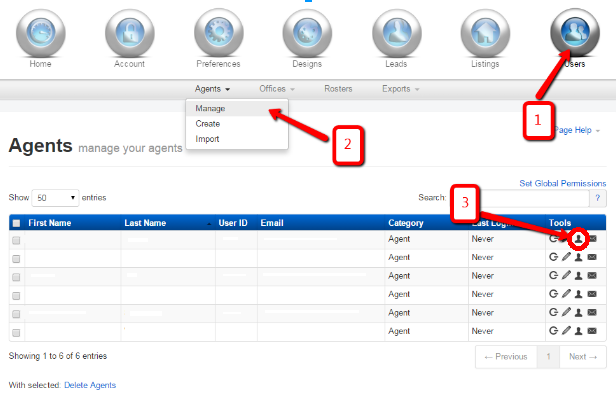616x420 pixels.
Task: Click the envelope icon in sixth agent row
Action: pos(592,331)
